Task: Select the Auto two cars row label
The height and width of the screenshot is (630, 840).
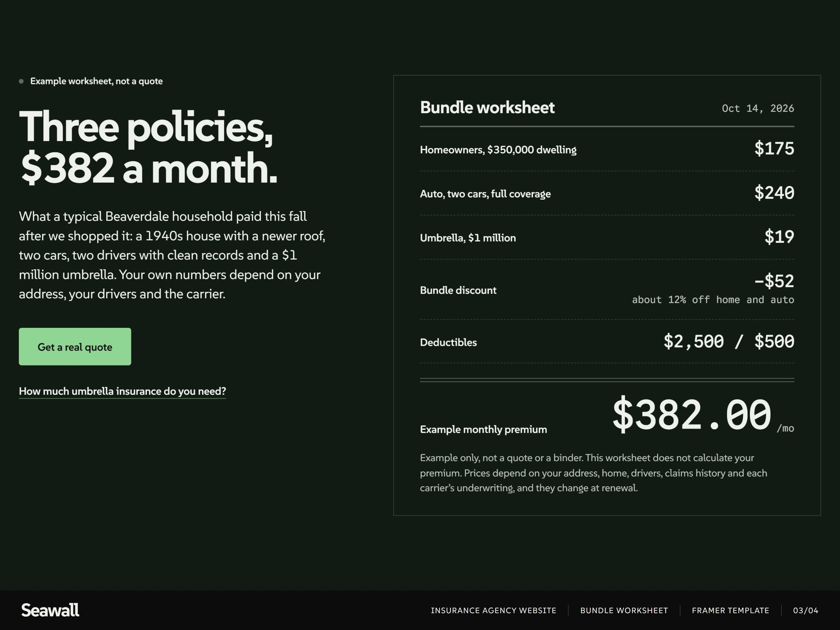Action: [485, 194]
